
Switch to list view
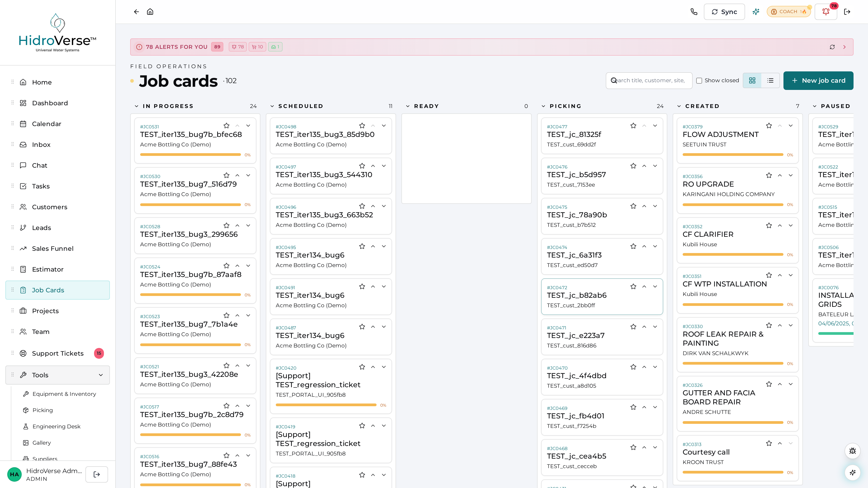point(770,80)
